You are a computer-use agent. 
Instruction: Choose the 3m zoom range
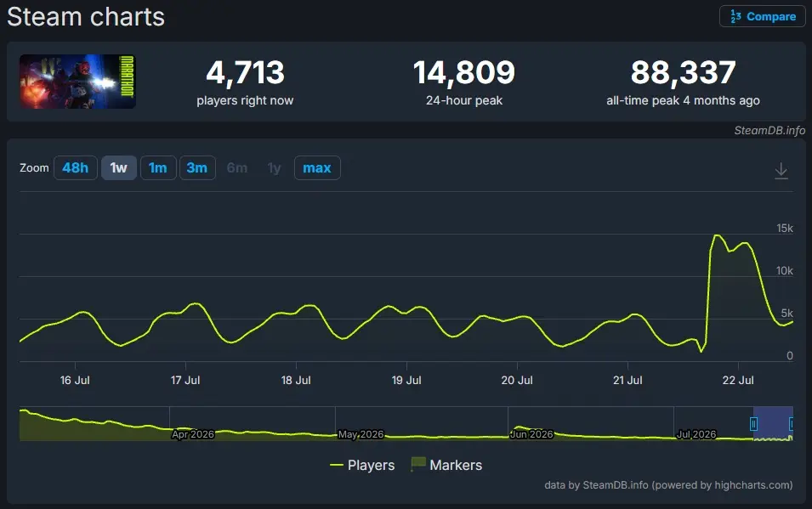coord(197,167)
